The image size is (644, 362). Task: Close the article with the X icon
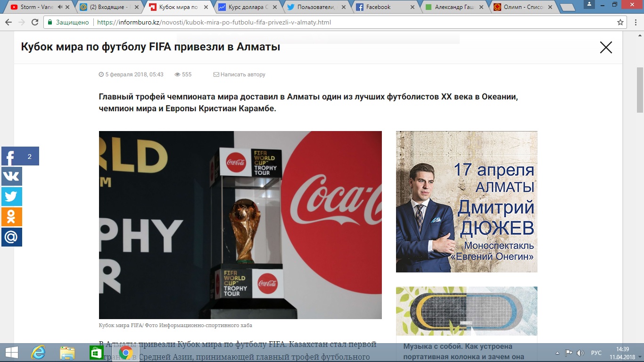[606, 47]
